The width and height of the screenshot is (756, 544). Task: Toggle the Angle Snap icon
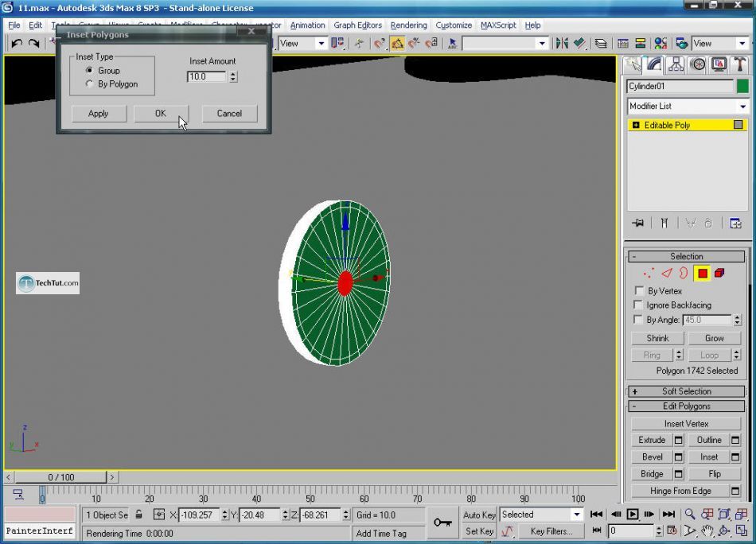(x=397, y=43)
